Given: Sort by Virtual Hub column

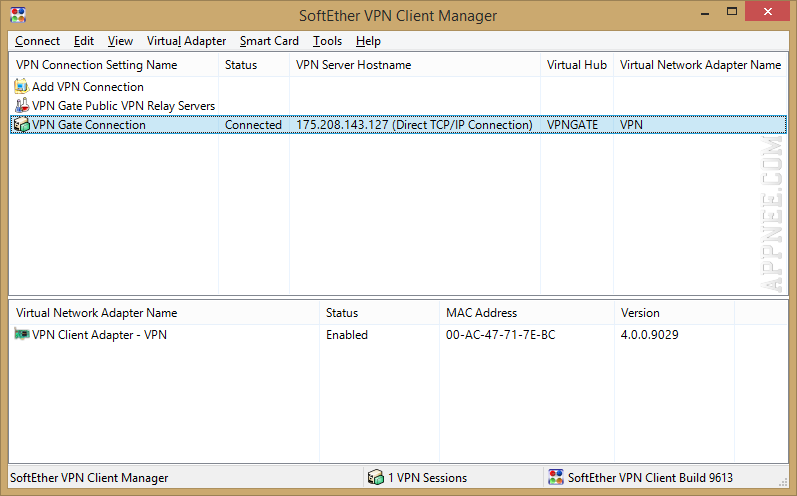Looking at the screenshot, I should point(577,65).
